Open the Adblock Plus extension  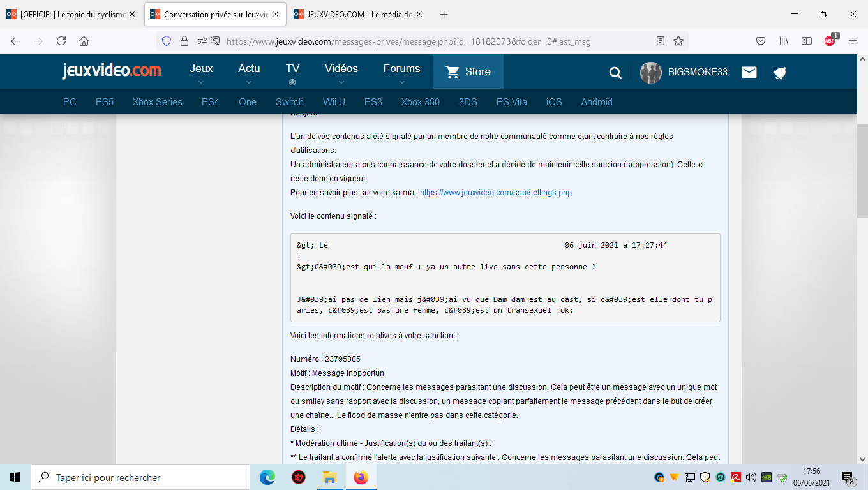830,40
